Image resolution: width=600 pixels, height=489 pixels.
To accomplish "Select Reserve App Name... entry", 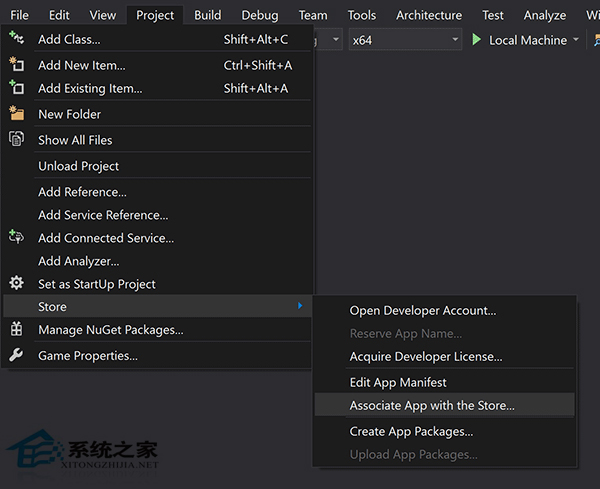I will (x=444, y=333).
